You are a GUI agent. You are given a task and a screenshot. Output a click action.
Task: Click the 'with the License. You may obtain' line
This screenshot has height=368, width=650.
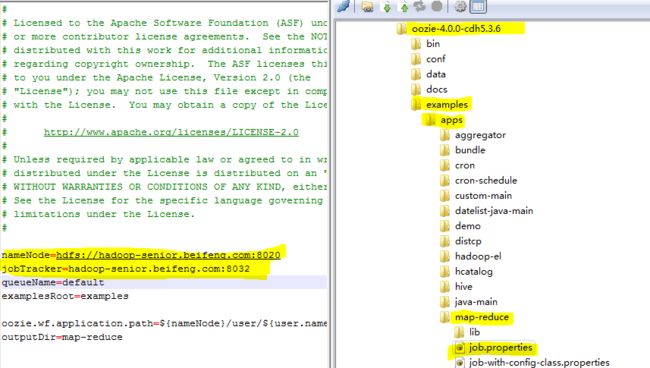(165, 105)
